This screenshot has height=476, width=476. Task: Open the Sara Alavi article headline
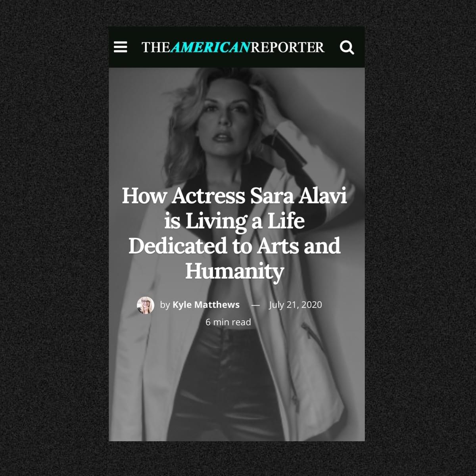coord(234,233)
